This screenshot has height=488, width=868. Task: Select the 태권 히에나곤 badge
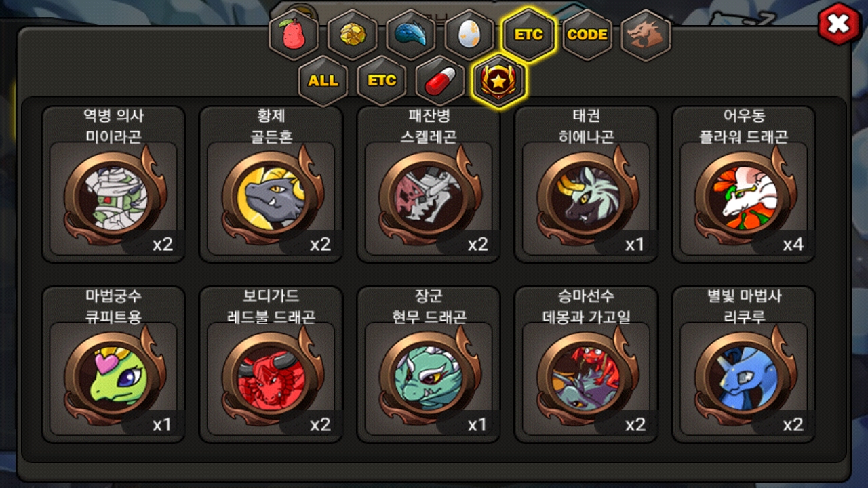586,184
